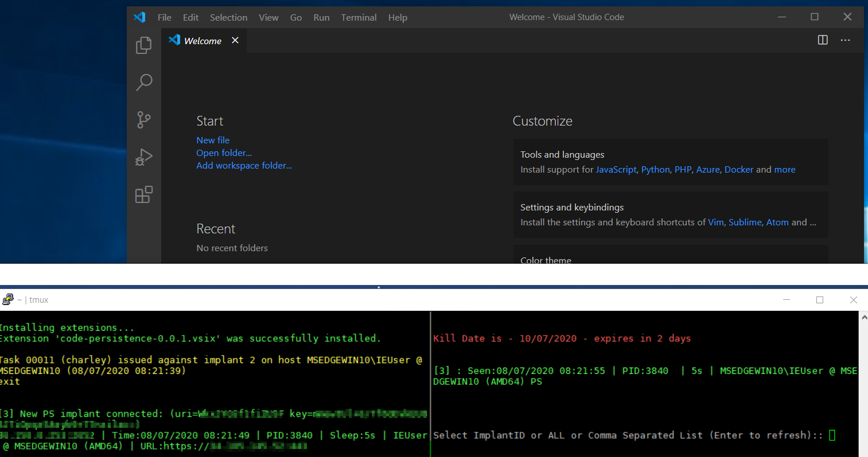Close the Welcome tab
This screenshot has width=868, height=457.
[x=235, y=40]
